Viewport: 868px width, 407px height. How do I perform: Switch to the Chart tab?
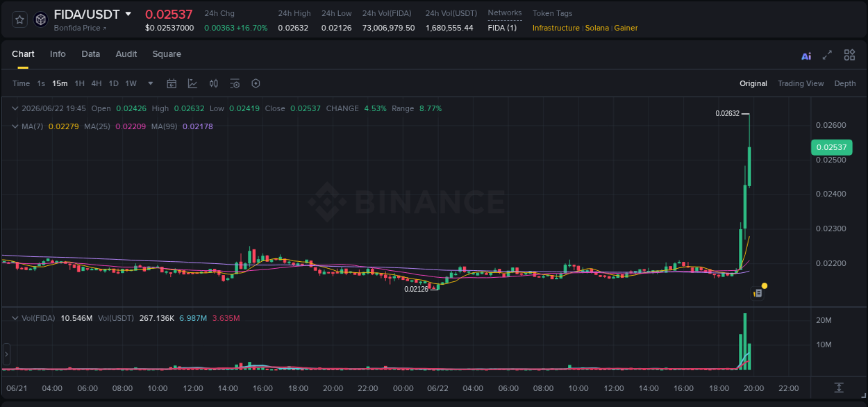(23, 54)
